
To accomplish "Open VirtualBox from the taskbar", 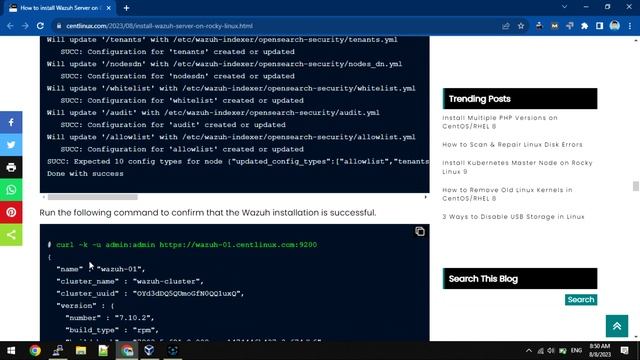I will [149, 350].
